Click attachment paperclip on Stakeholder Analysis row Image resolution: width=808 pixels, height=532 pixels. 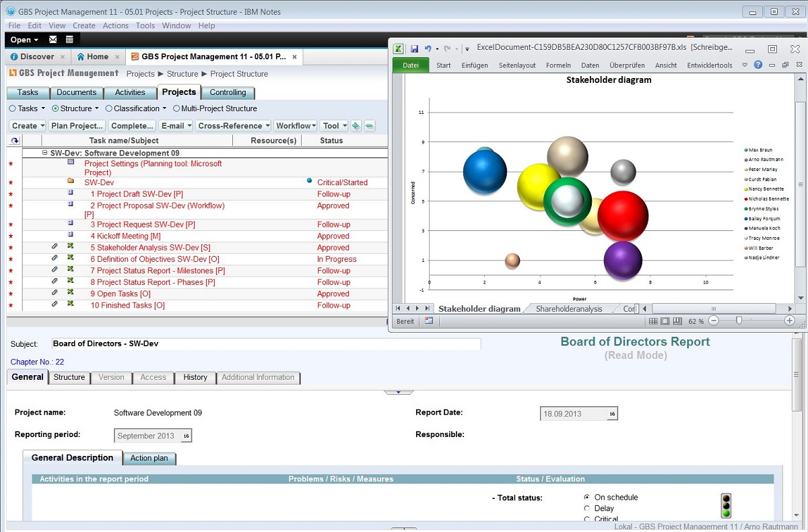point(55,247)
